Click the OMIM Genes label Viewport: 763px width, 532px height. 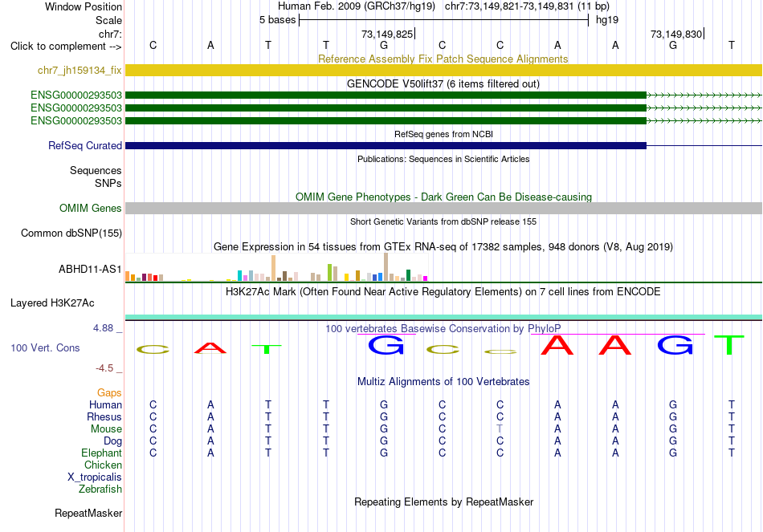[90, 208]
